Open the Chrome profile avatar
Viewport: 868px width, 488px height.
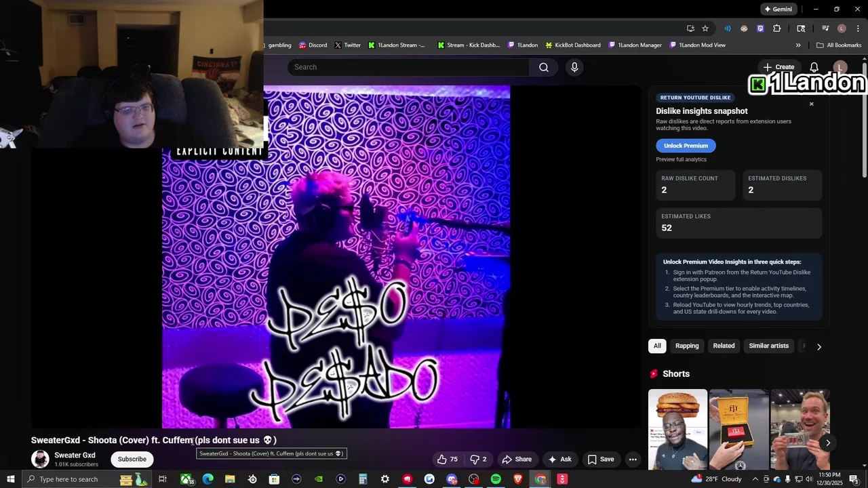tap(842, 28)
